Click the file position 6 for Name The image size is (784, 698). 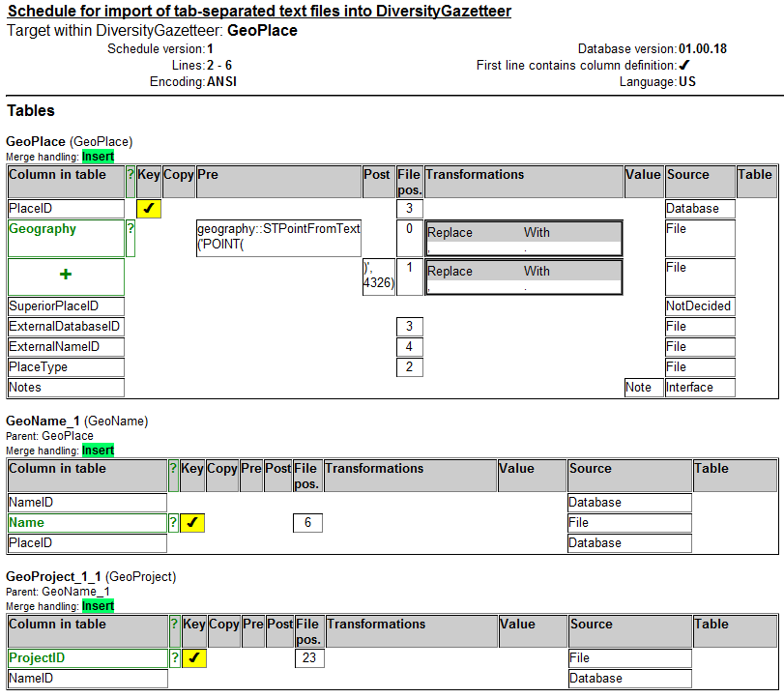[307, 522]
